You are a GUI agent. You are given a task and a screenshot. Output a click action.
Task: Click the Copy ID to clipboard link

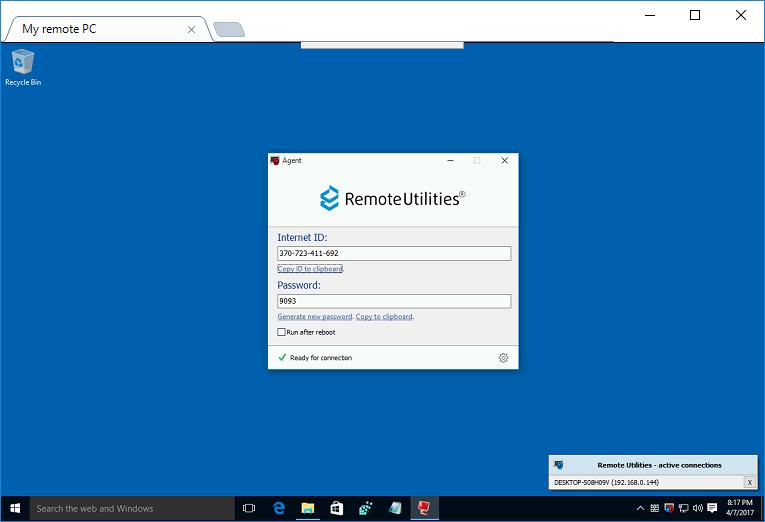tap(310, 269)
